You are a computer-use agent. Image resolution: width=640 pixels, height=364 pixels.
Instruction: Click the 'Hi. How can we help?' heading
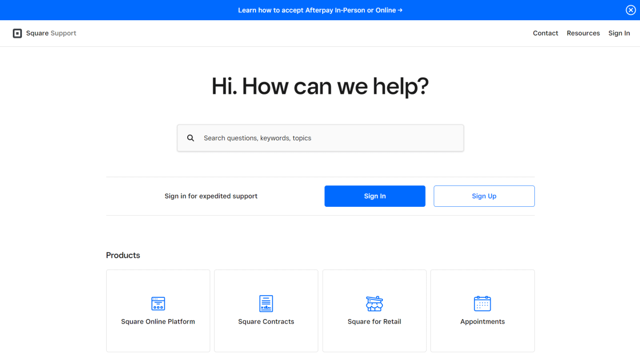point(320,86)
